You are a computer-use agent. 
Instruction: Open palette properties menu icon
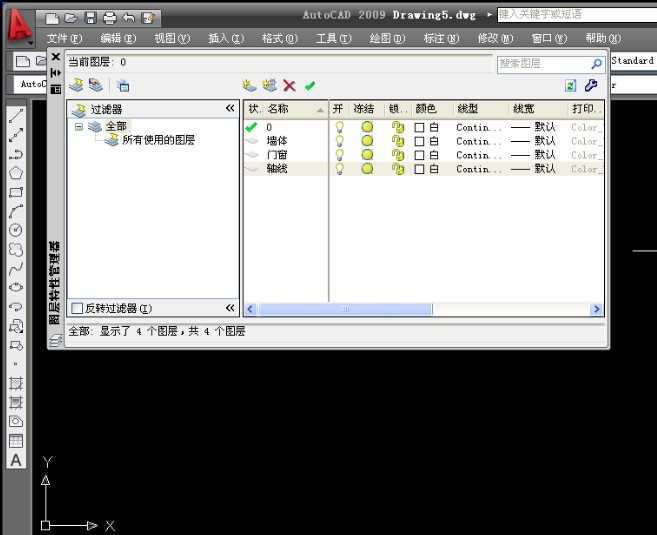pyautogui.click(x=56, y=89)
